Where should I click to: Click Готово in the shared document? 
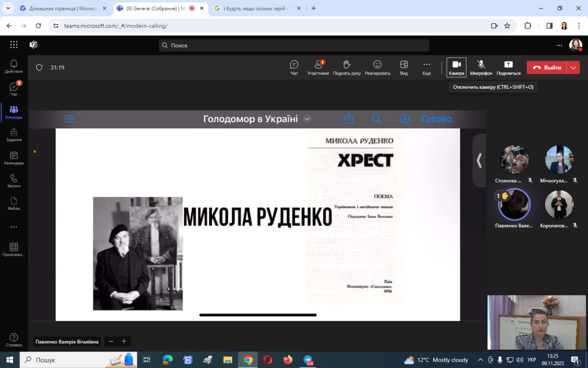click(x=436, y=119)
